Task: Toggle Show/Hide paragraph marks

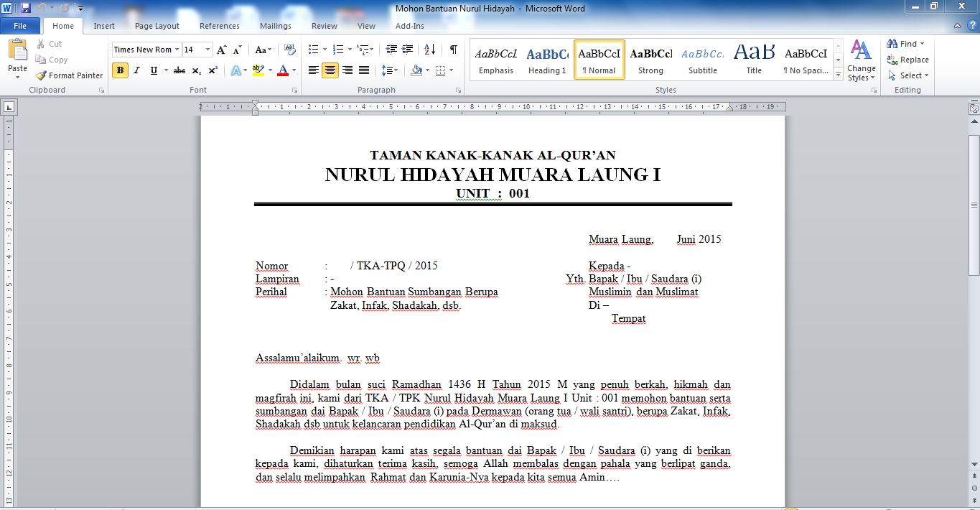Action: point(454,50)
